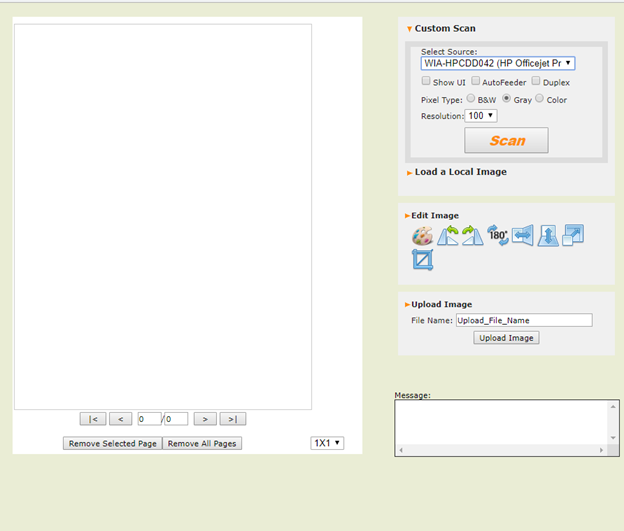Viewport: 624px width, 531px height.
Task: Expand the Load a Local Image section
Action: (x=460, y=172)
